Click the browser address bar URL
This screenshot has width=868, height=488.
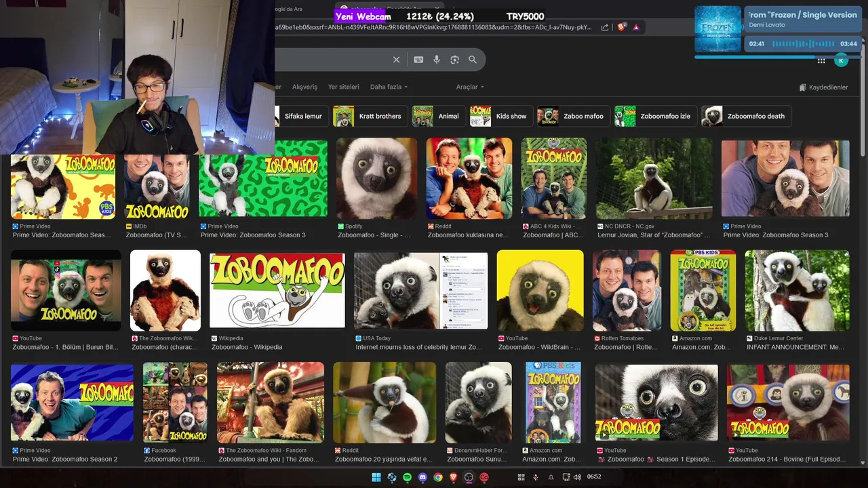pyautogui.click(x=434, y=27)
